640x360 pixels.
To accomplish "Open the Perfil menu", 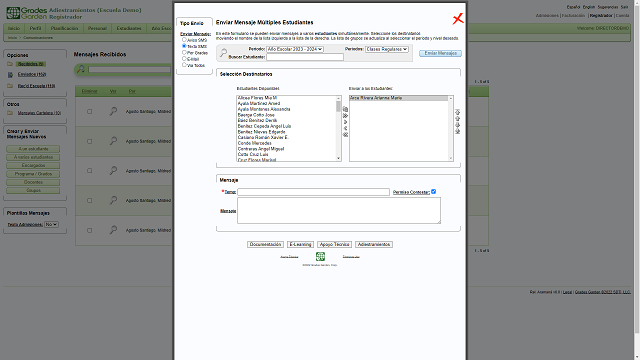I will coord(35,29).
